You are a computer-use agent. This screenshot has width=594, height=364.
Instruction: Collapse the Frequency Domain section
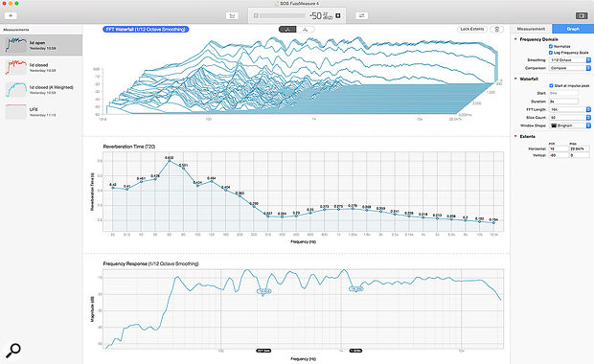coord(515,39)
